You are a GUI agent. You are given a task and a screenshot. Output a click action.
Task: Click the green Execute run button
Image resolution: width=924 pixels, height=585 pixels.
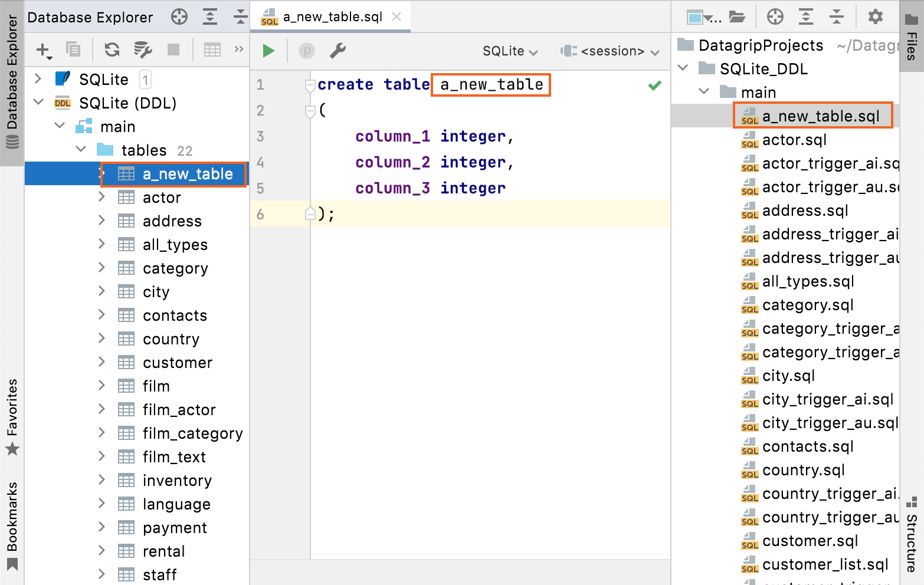[268, 51]
